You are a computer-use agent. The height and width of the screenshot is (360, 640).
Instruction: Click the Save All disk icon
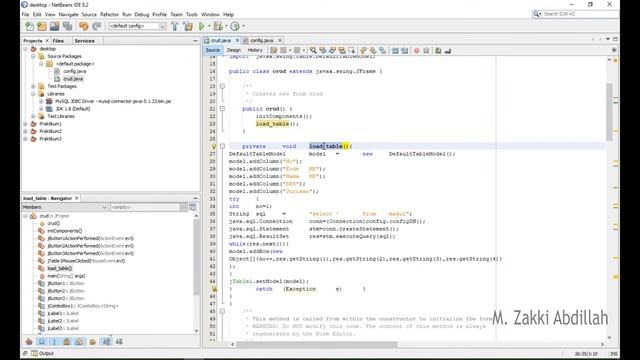tap(67, 26)
